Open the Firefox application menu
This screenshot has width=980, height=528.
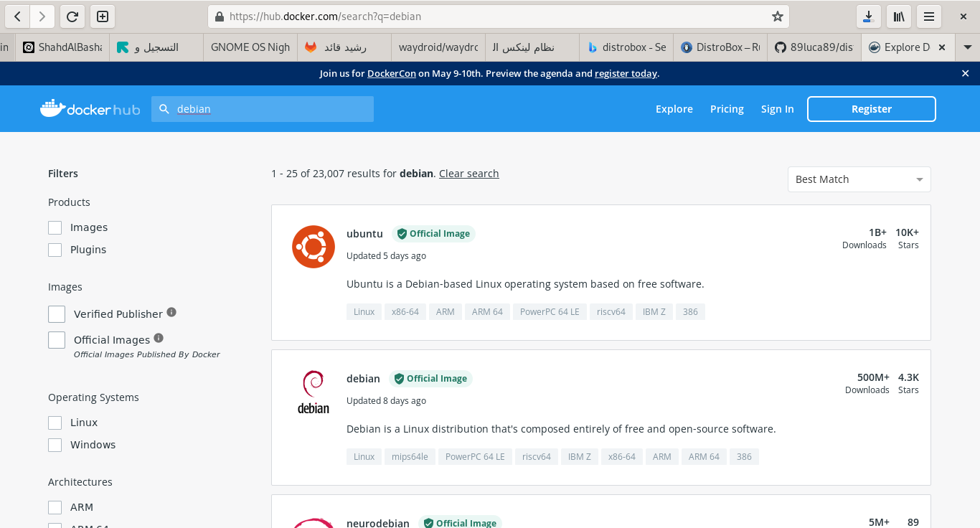[x=929, y=16]
